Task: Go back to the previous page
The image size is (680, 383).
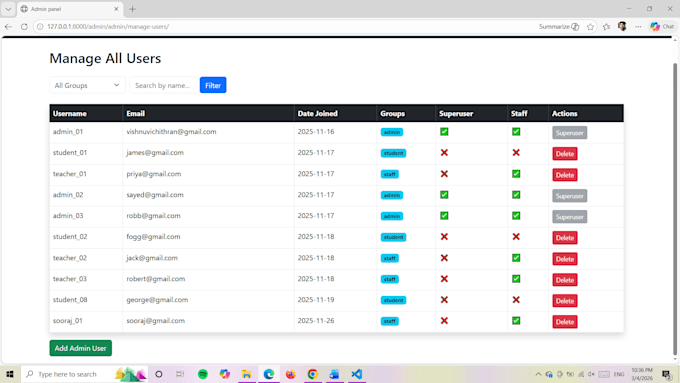Action: tap(8, 26)
